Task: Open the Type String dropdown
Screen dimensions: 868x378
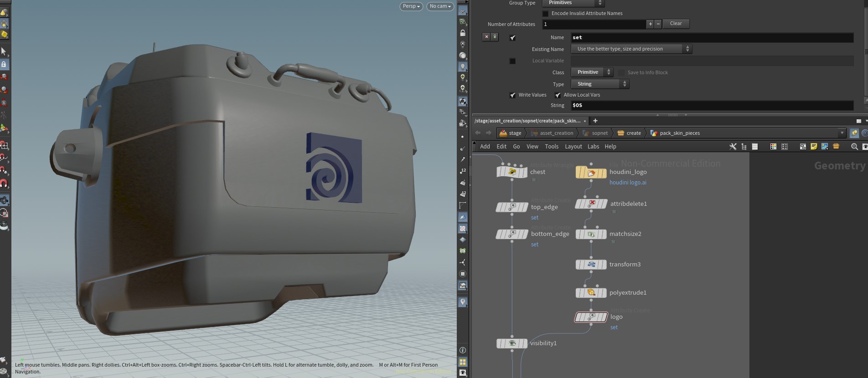Action: point(600,84)
